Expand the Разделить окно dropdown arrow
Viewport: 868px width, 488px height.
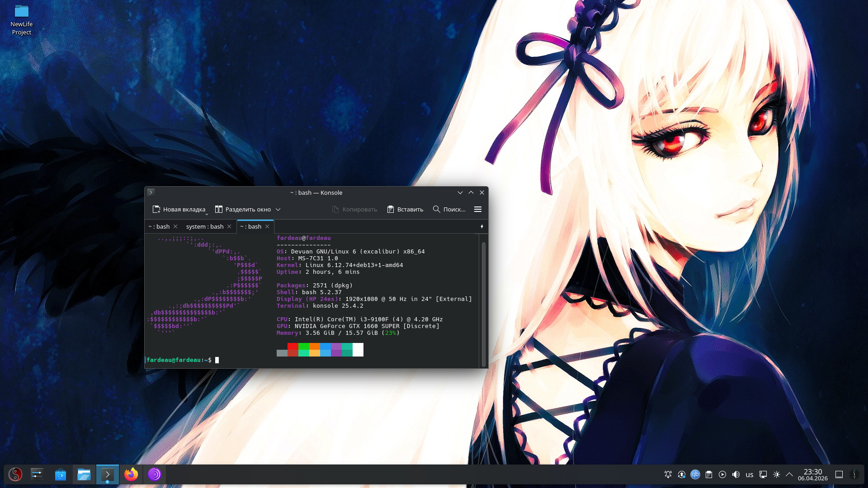pyautogui.click(x=278, y=209)
